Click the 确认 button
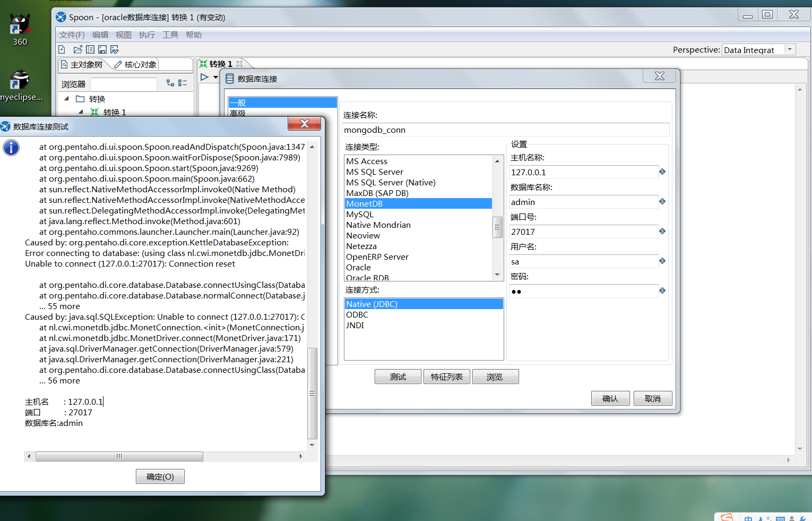812x521 pixels. coord(610,398)
